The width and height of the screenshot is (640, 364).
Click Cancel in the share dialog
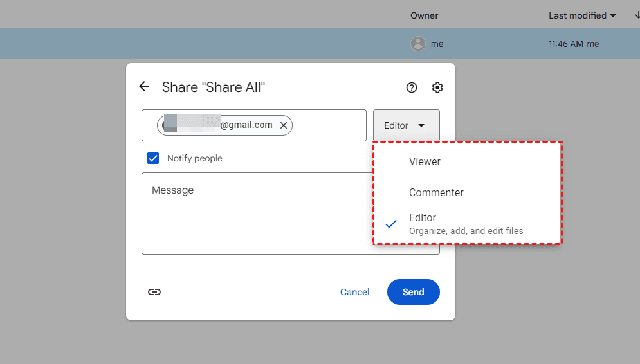pyautogui.click(x=354, y=292)
